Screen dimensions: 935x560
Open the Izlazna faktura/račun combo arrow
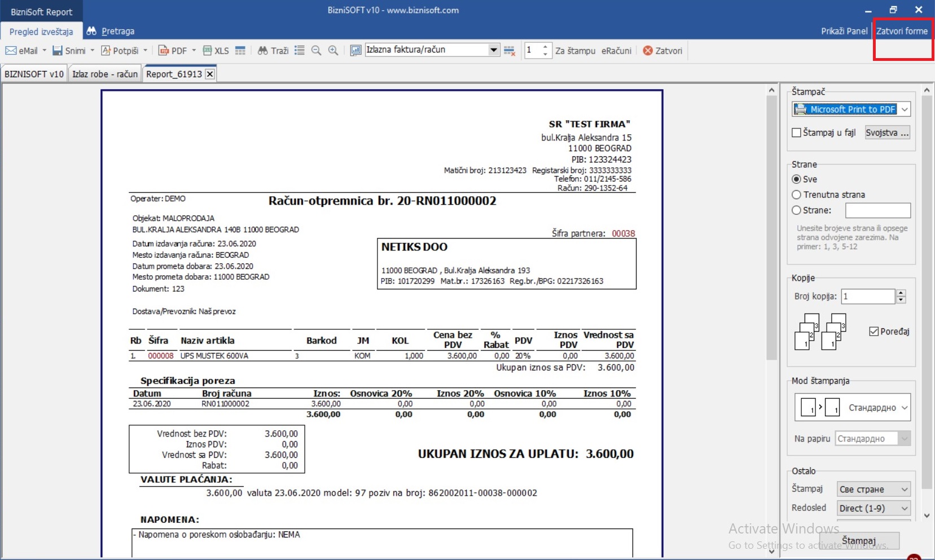[x=494, y=50]
